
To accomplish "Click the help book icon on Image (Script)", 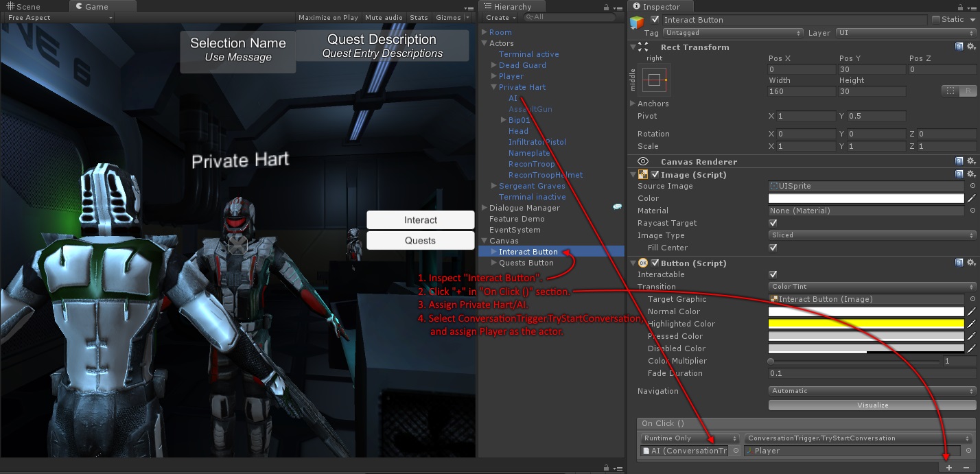I will tap(959, 174).
